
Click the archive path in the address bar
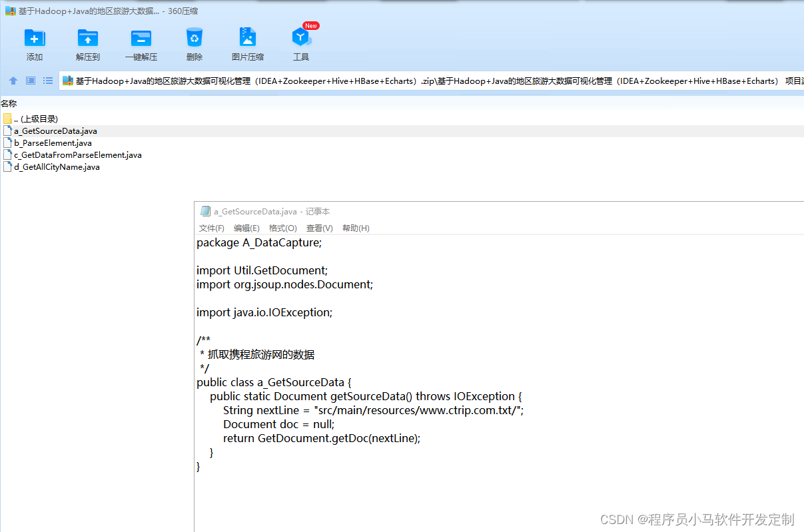[266, 81]
